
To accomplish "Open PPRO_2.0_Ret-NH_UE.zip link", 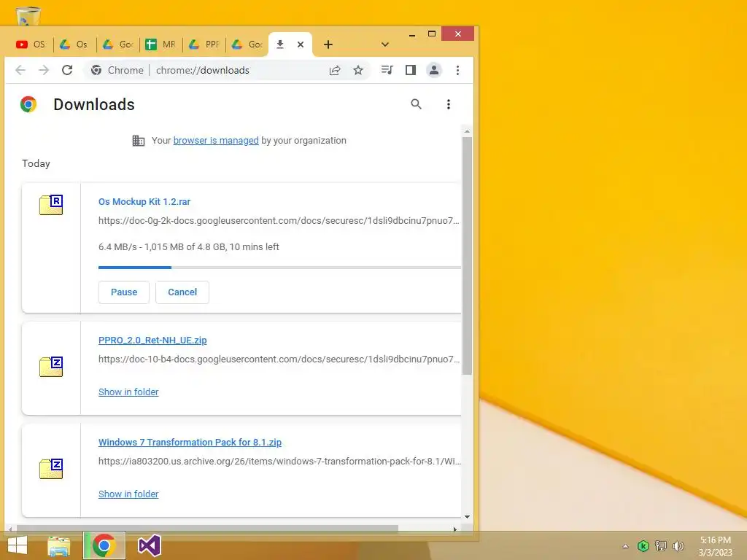I will 152,340.
